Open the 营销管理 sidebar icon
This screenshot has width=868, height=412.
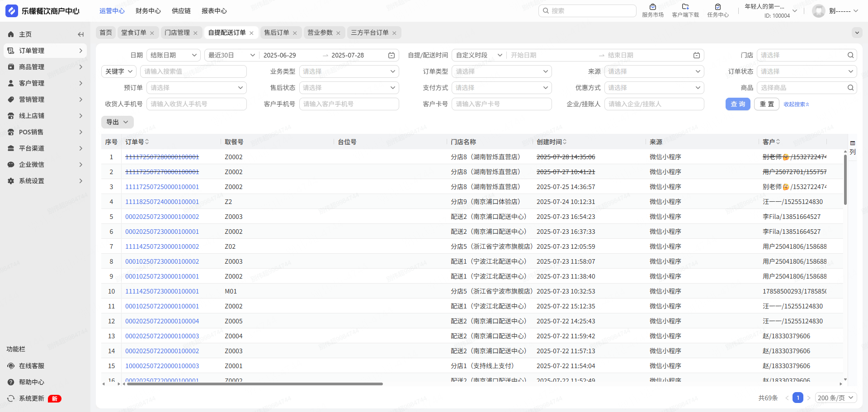pyautogui.click(x=11, y=99)
